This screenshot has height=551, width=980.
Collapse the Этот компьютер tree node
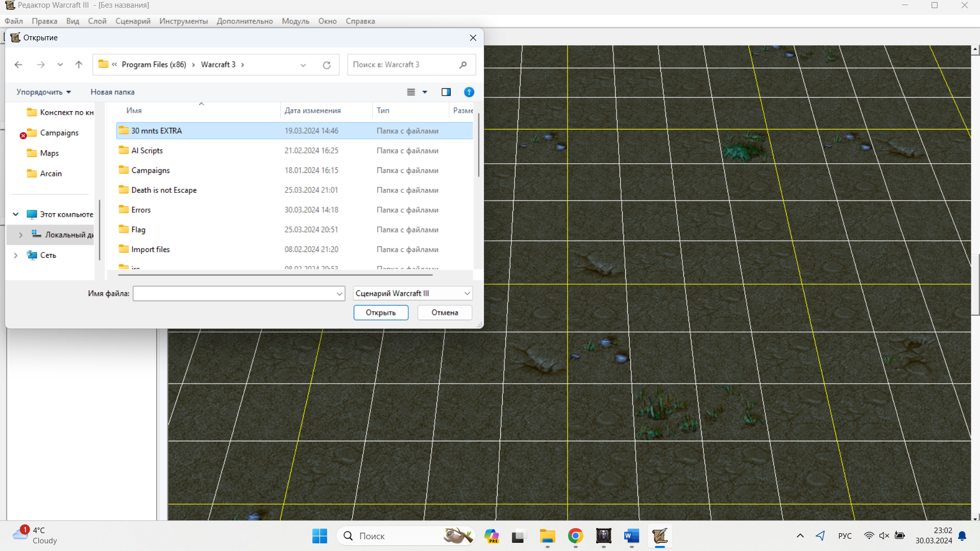(16, 214)
